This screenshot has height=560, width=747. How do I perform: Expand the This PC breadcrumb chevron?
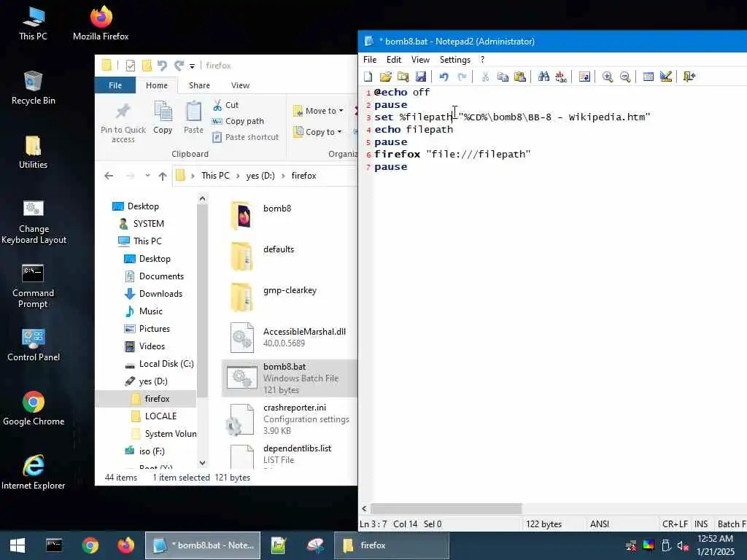(x=238, y=176)
